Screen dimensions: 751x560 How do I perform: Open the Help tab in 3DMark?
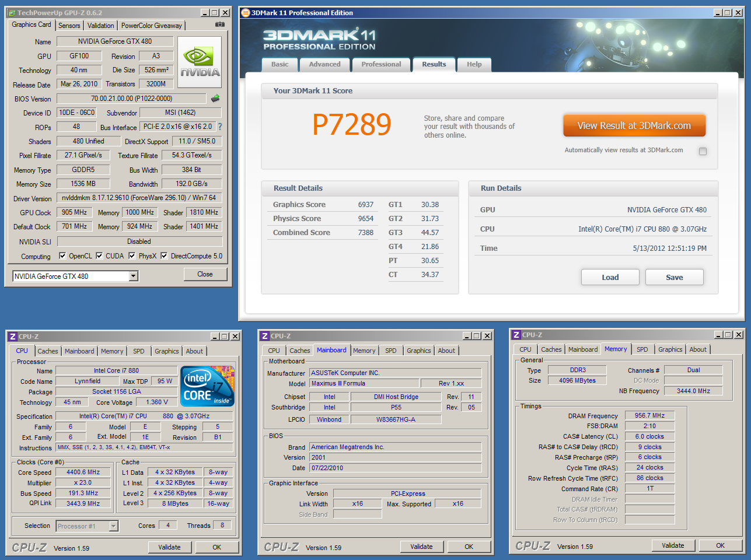click(x=474, y=65)
